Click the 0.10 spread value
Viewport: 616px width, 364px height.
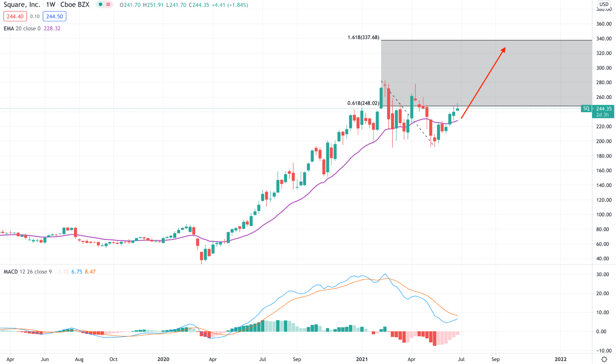pyautogui.click(x=35, y=16)
